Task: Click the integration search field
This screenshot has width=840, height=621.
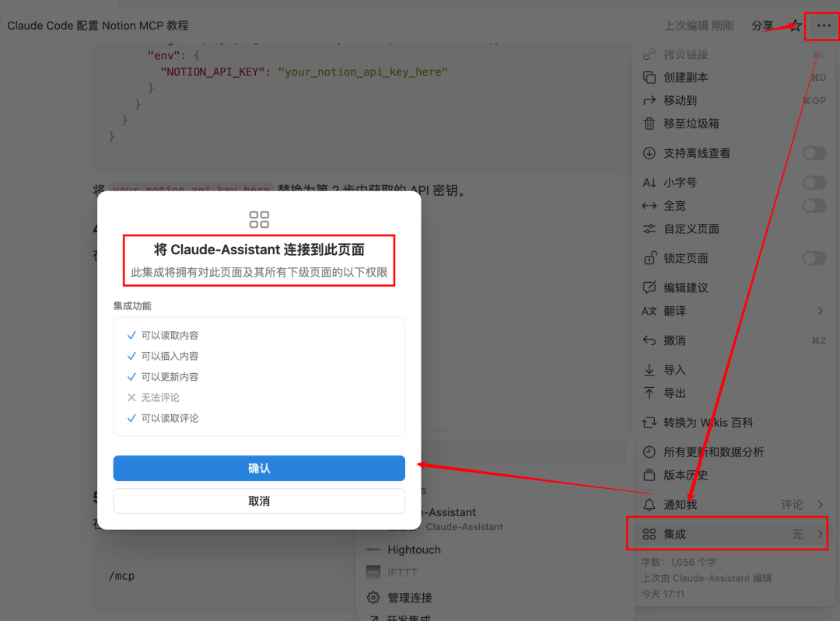Action: click(524, 452)
